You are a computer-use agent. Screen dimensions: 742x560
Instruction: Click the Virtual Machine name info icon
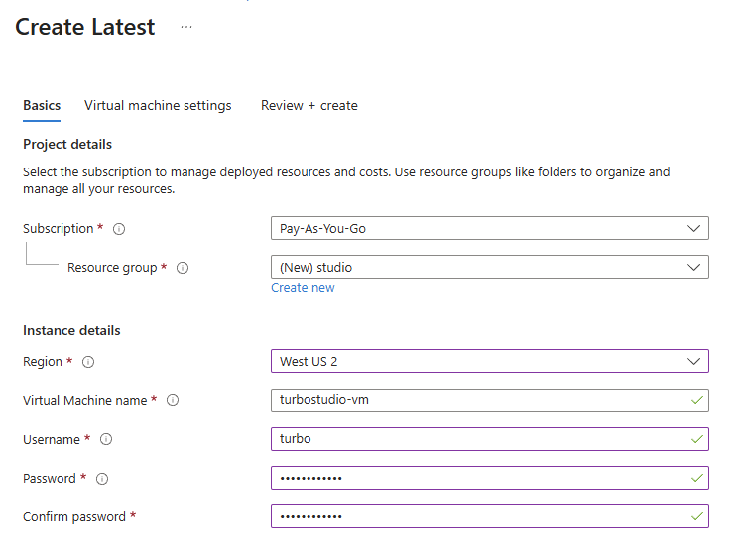coord(173,401)
